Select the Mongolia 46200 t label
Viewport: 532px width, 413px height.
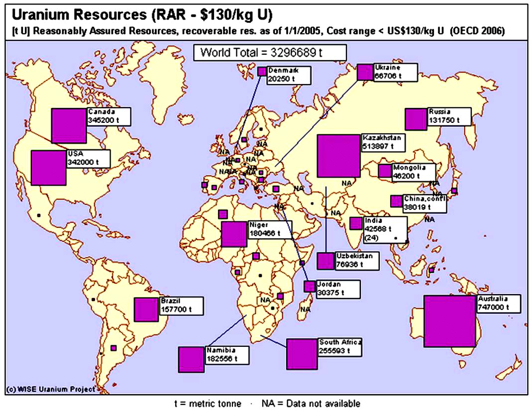[413, 172]
